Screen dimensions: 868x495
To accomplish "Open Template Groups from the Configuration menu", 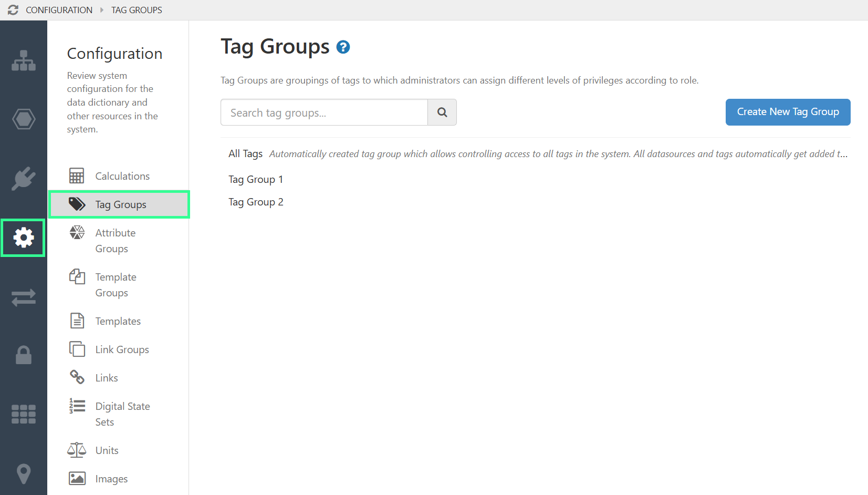I will 116,284.
